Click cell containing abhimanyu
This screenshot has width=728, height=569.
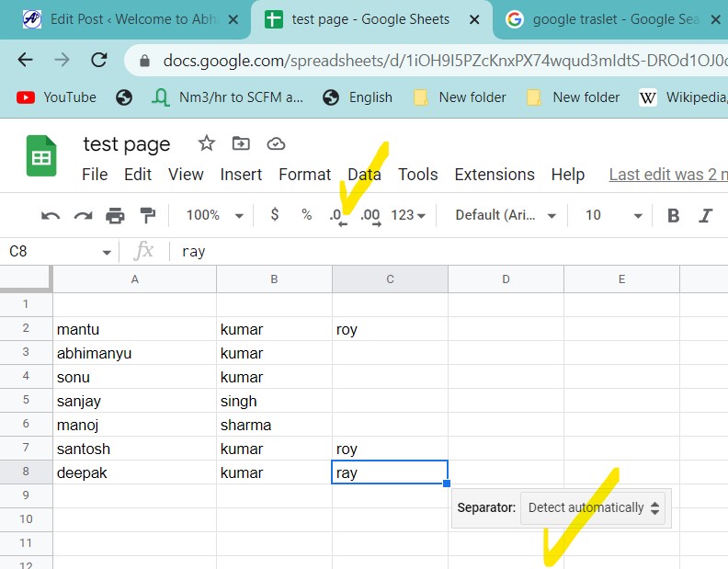tap(134, 353)
